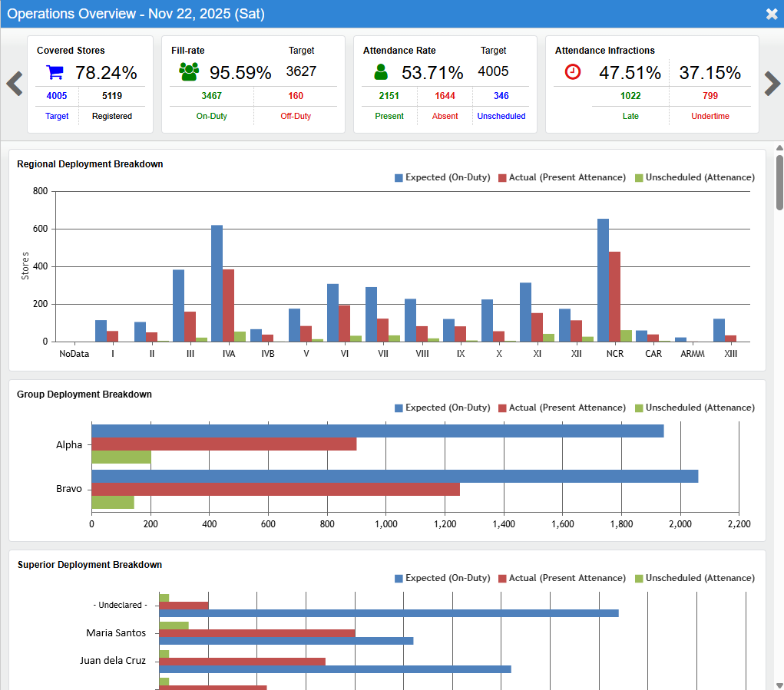Click the shopping cart icon in Covered Stores card
784x690 pixels.
tap(56, 71)
